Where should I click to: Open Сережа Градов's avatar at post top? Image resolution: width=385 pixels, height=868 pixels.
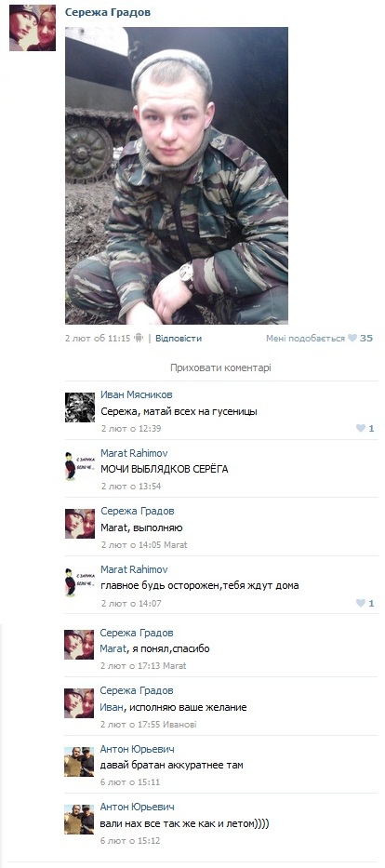[x=33, y=28]
